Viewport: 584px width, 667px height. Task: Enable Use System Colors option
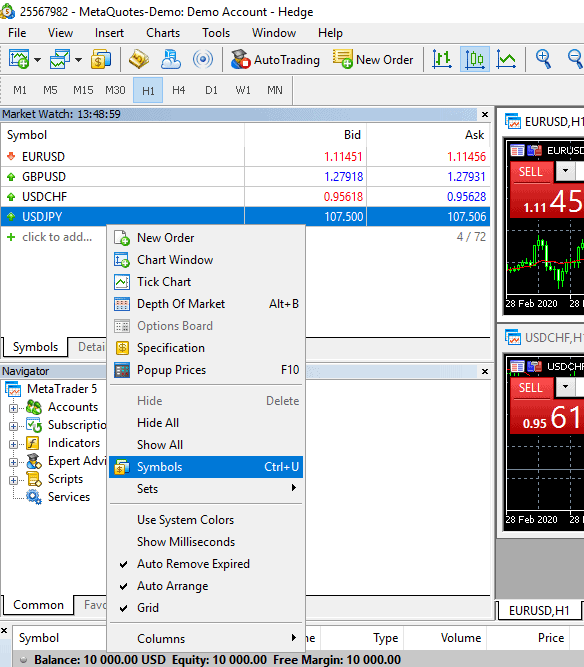(x=206, y=520)
